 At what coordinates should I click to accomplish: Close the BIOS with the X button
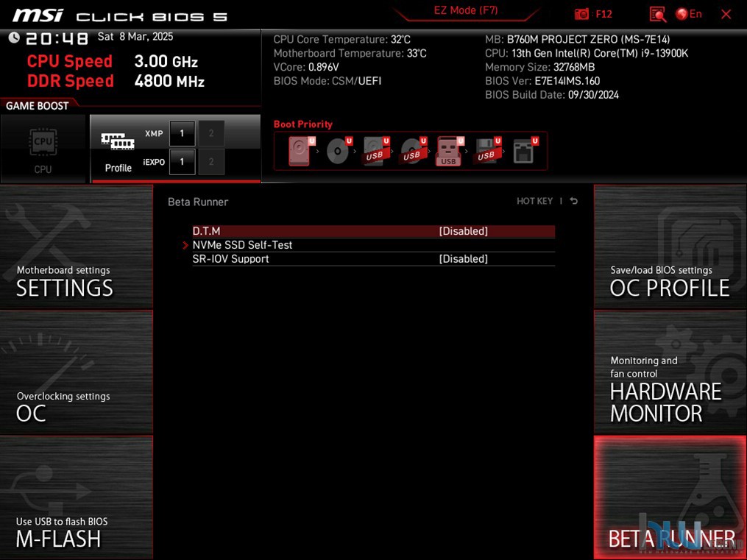click(726, 14)
